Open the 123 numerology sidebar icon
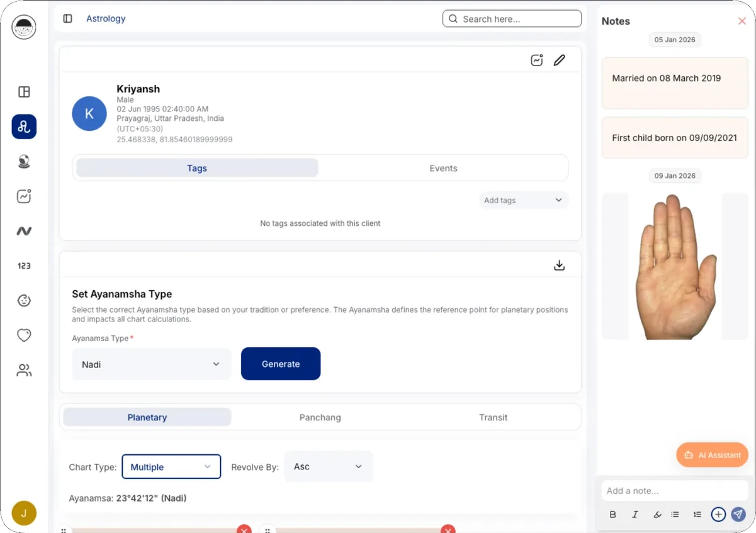Viewport: 756px width, 533px height. [x=24, y=266]
